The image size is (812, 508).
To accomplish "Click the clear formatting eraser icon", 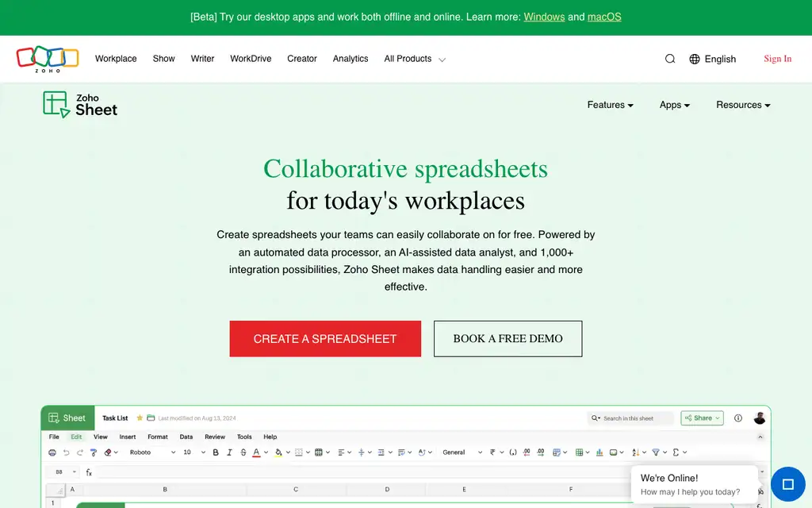I will 108,452.
